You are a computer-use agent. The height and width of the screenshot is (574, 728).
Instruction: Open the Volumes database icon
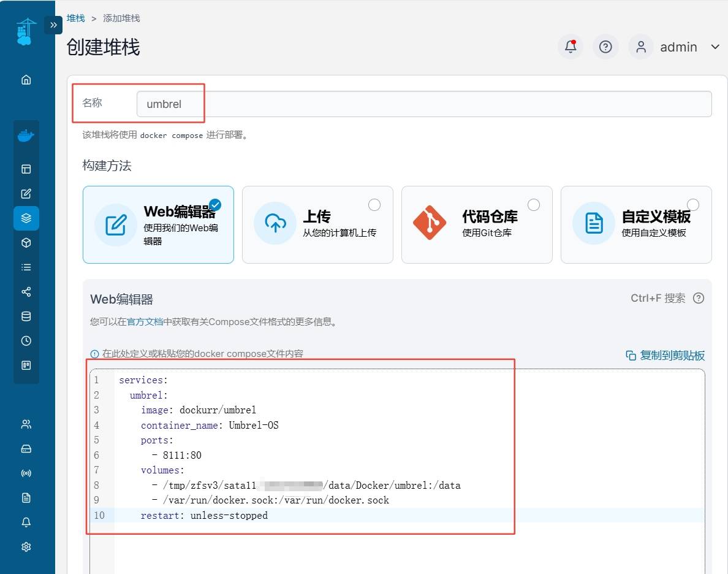click(x=26, y=316)
